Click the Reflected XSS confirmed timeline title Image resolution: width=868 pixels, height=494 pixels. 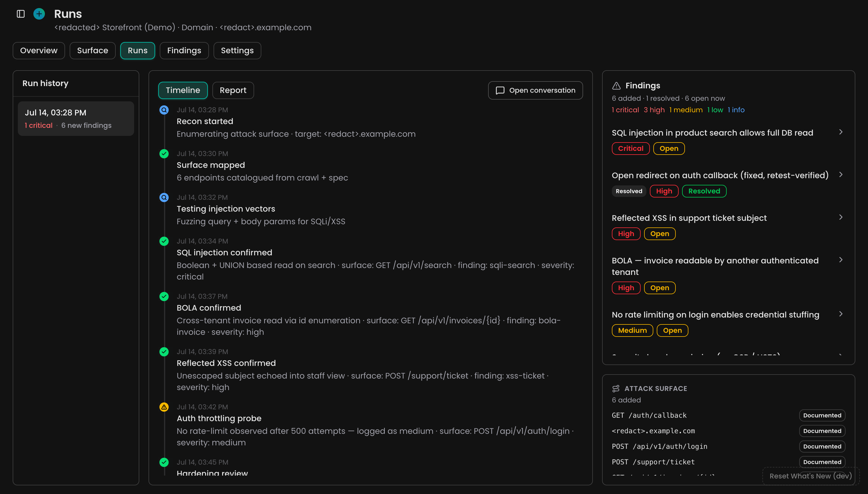click(226, 363)
